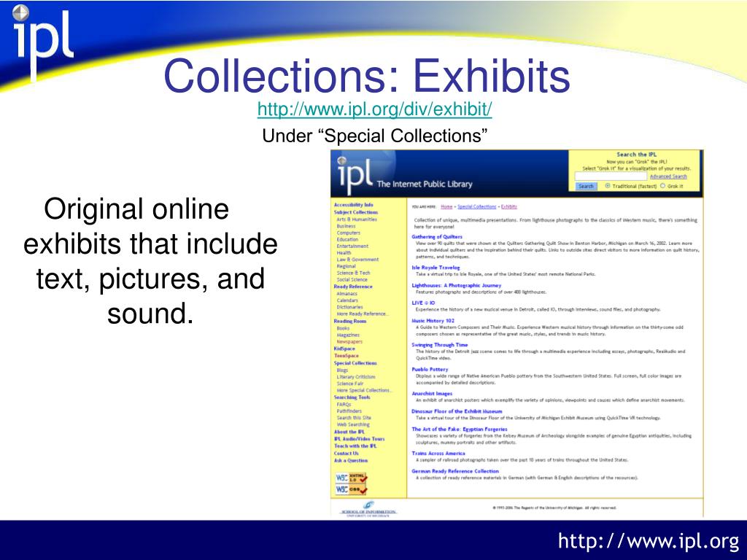Image resolution: width=747 pixels, height=560 pixels.
Task: Open More Ready Reference... link
Action: [x=363, y=314]
